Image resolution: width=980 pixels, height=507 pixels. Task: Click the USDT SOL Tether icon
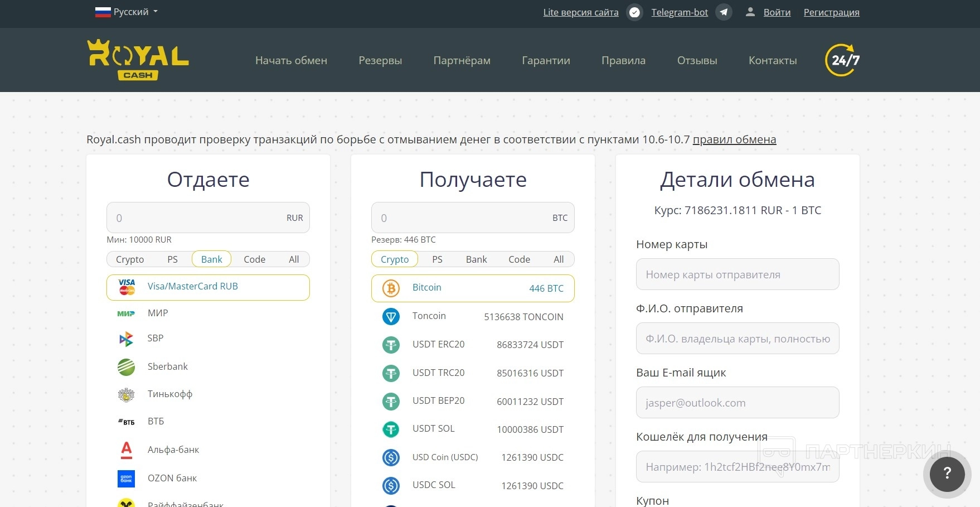pyautogui.click(x=391, y=429)
